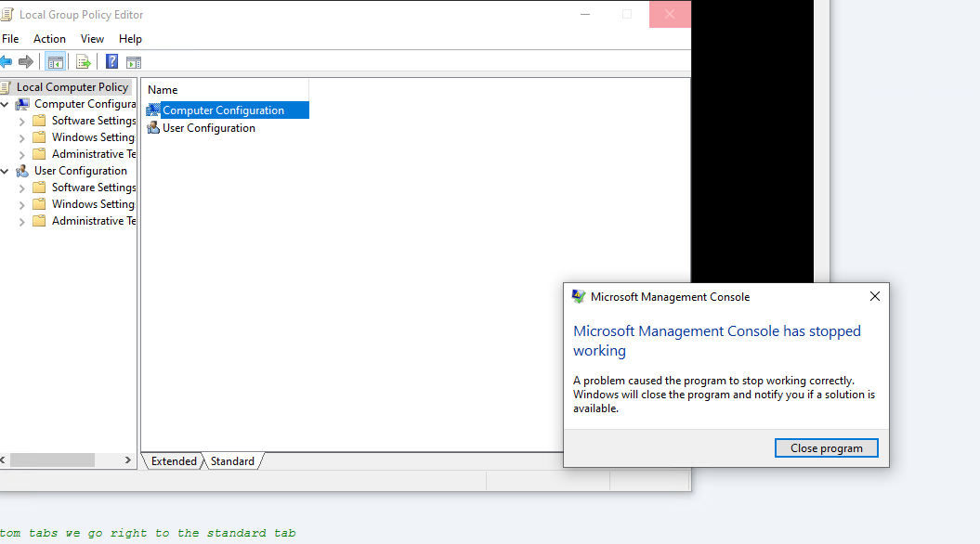Click the Microsoft Management Console dialog title icon
Screen dimensions: 980x544
[579, 297]
